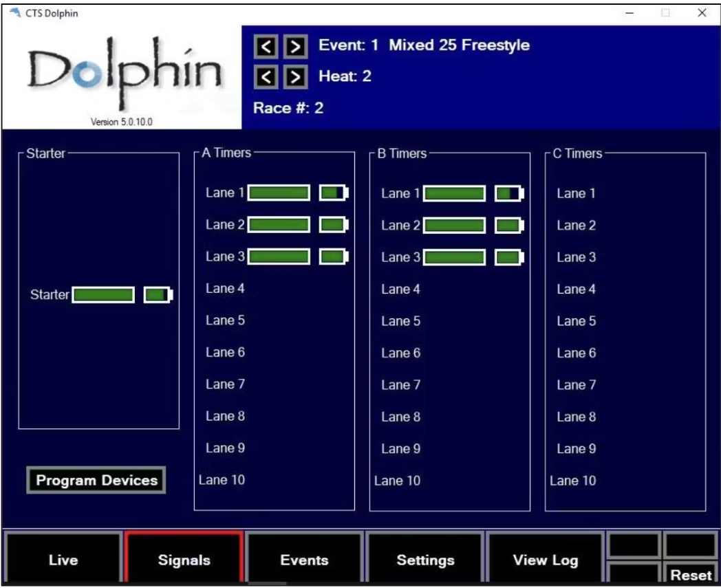Click the Mixed 25 Freestyle event name
This screenshot has width=721, height=588.
pos(460,45)
